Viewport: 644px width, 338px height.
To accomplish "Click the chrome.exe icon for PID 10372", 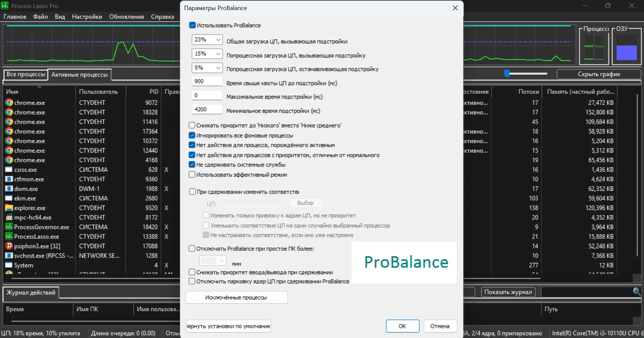I will (9, 141).
